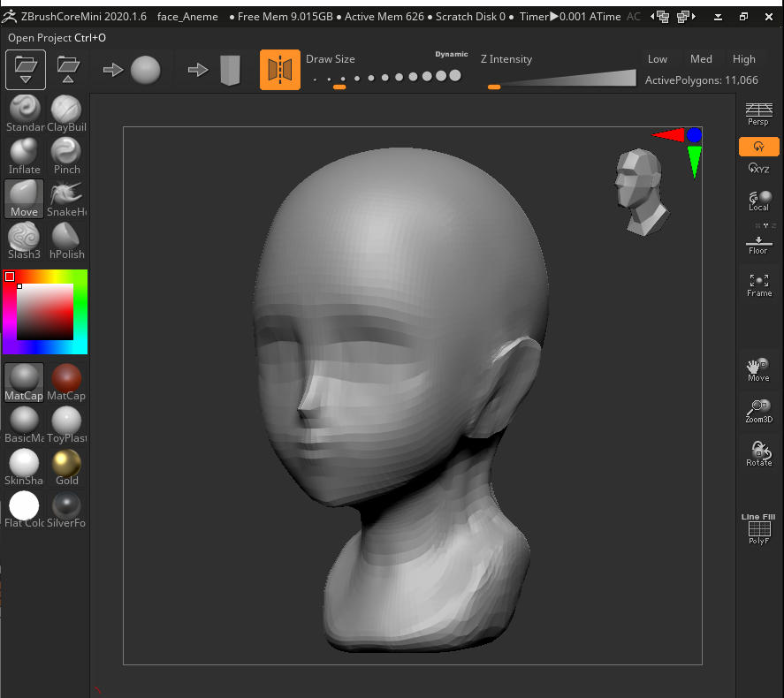This screenshot has width=784, height=698.
Task: Pick a color in the color picker square
Action: point(45,312)
